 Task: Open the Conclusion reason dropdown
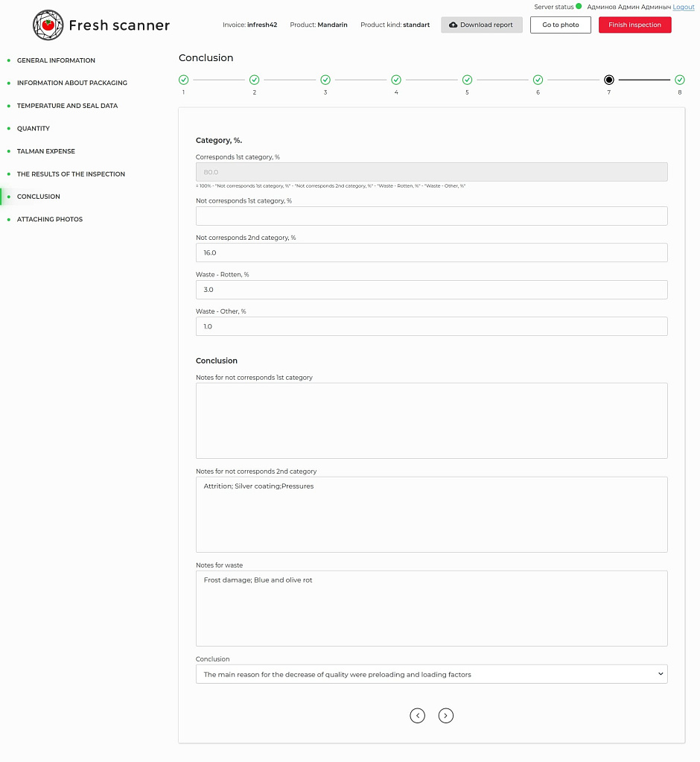coord(431,674)
